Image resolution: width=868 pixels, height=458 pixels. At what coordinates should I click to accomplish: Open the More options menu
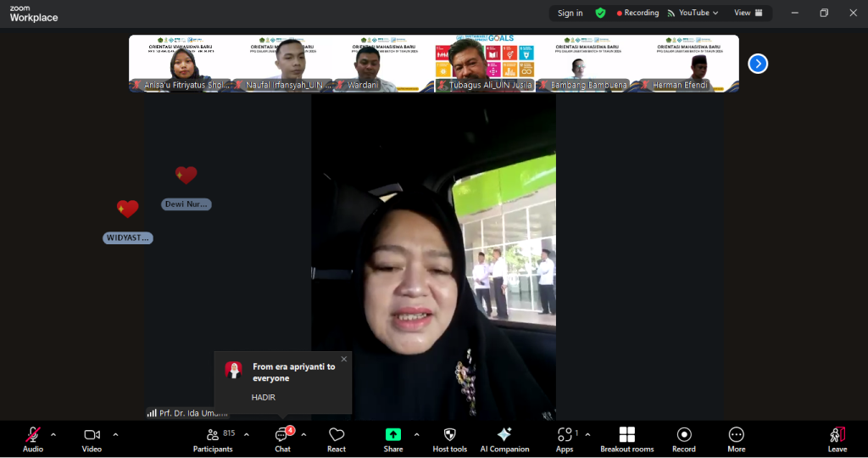[736, 438]
